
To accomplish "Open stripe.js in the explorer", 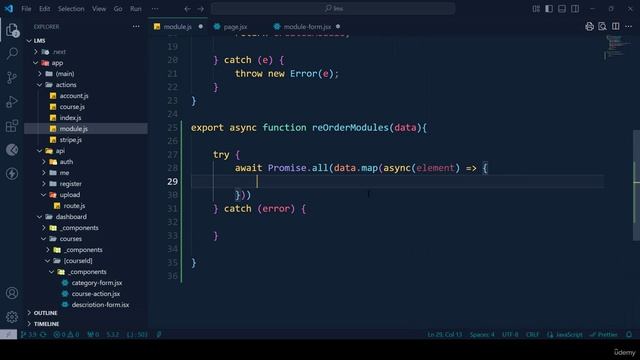I will click(x=71, y=140).
